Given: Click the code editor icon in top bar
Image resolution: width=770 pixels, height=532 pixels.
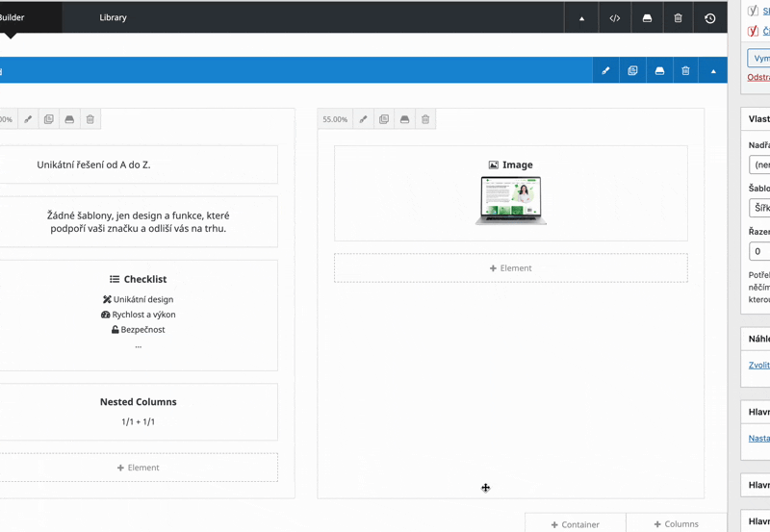Looking at the screenshot, I should (x=614, y=18).
